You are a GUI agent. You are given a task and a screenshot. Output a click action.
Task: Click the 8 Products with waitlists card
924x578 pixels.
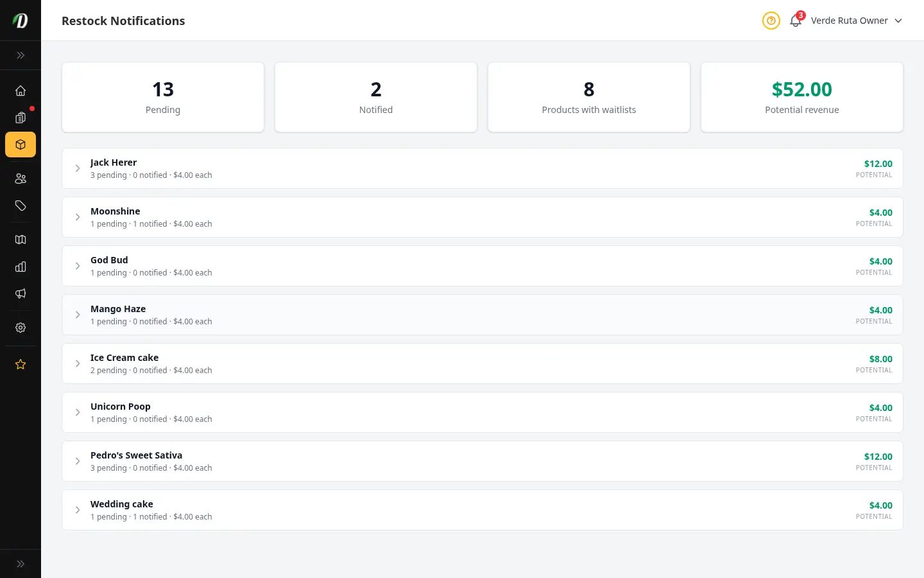[x=589, y=97]
